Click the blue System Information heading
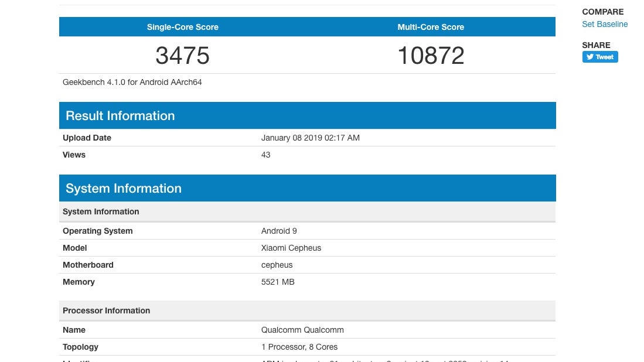The image size is (644, 362). click(124, 189)
